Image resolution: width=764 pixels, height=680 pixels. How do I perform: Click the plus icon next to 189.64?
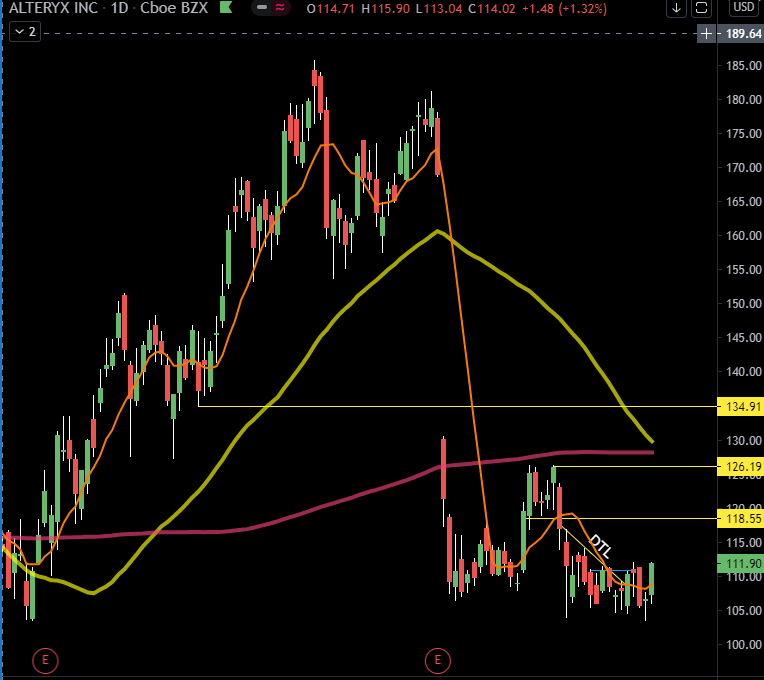[x=707, y=34]
